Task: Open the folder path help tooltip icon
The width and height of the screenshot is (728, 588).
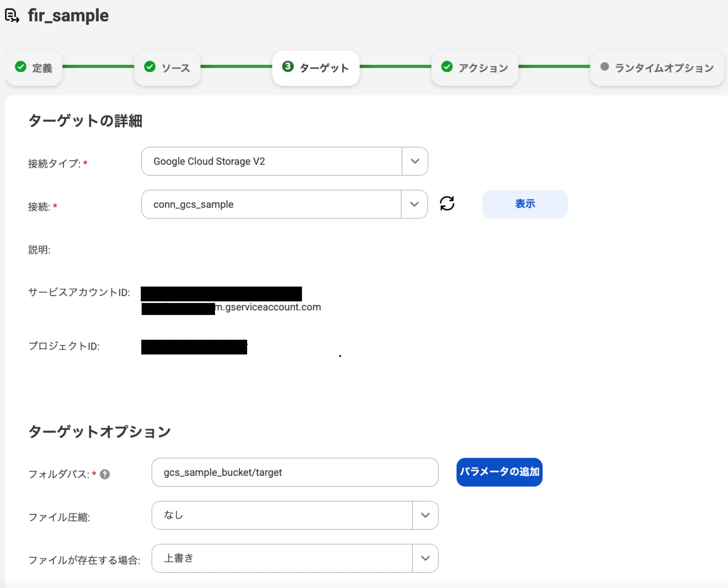Action: click(x=106, y=474)
